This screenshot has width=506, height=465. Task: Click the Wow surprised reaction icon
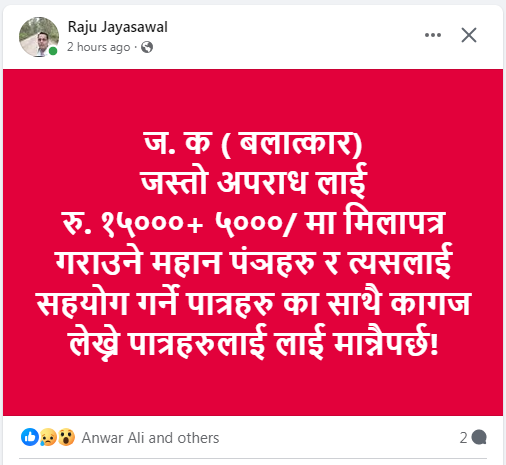point(66,437)
